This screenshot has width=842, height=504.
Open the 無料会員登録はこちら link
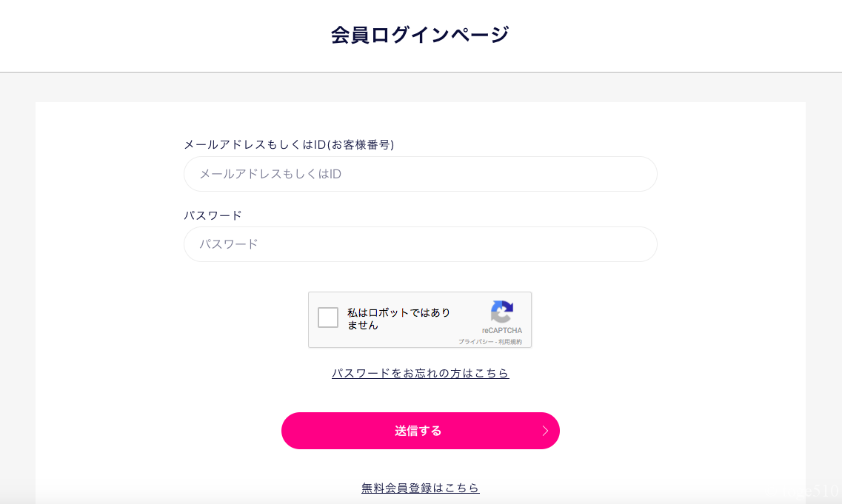(x=420, y=488)
